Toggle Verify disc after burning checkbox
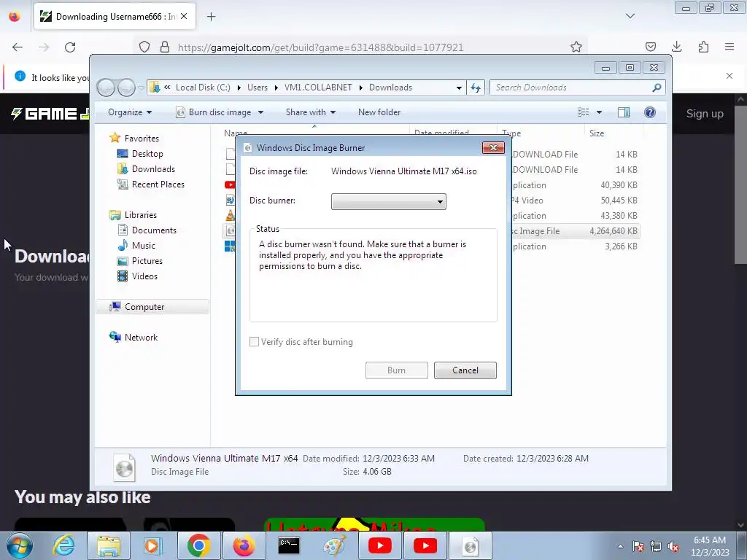 click(255, 342)
